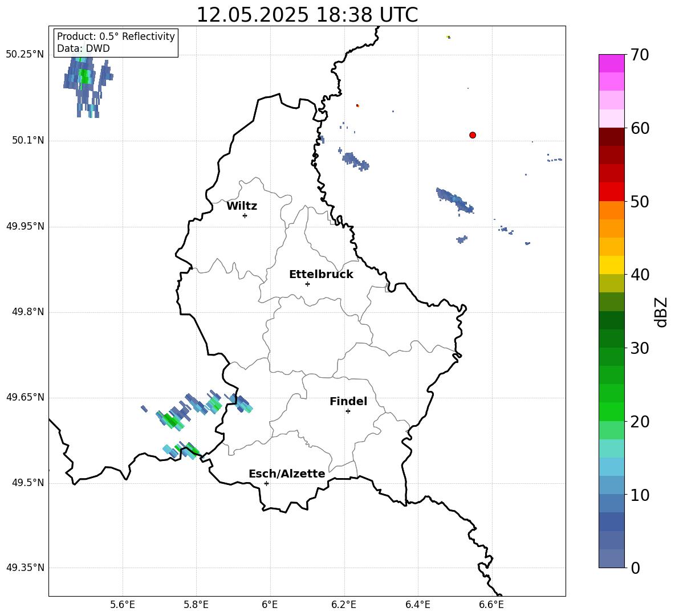Click the blue colorbar segment at 10
Viewport: 675px width, 616px height.
coord(611,485)
